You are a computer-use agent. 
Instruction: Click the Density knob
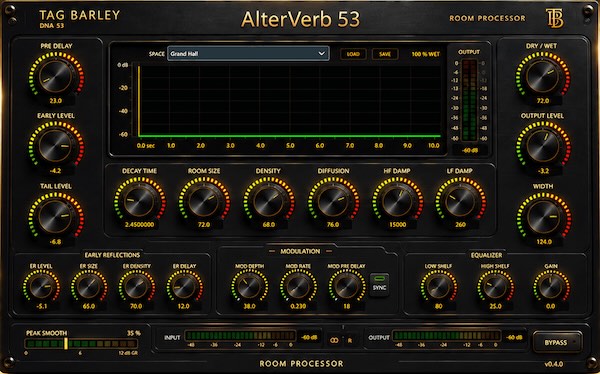point(268,201)
